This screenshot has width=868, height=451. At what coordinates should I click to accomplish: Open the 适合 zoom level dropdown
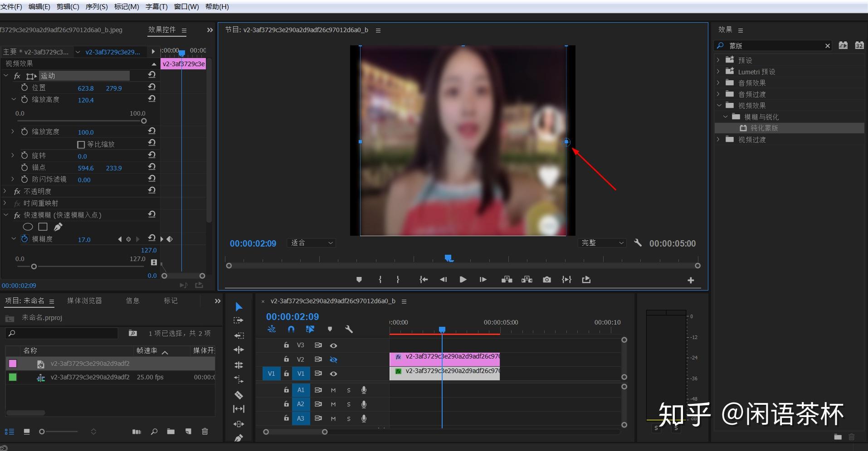pyautogui.click(x=311, y=243)
